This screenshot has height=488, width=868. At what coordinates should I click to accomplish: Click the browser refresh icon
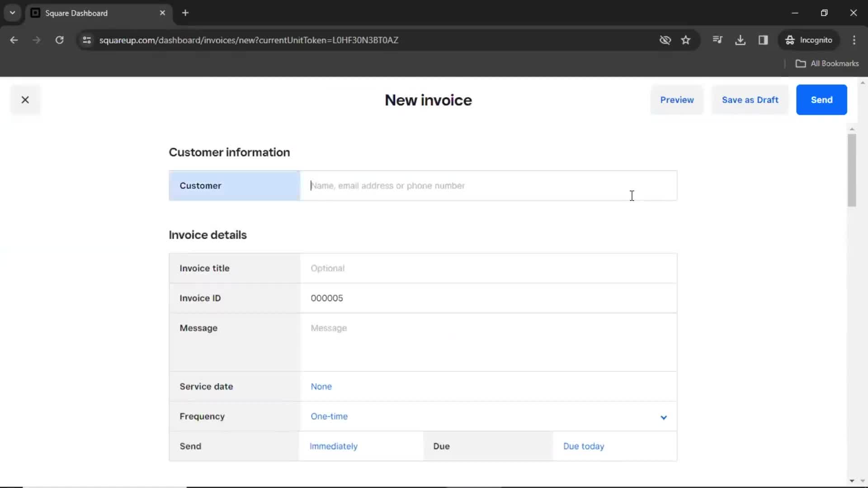59,40
